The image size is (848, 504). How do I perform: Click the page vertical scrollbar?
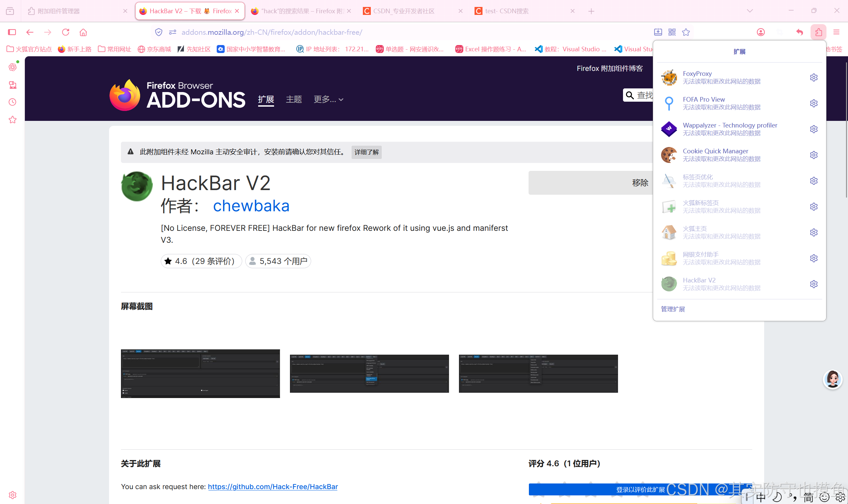846,129
